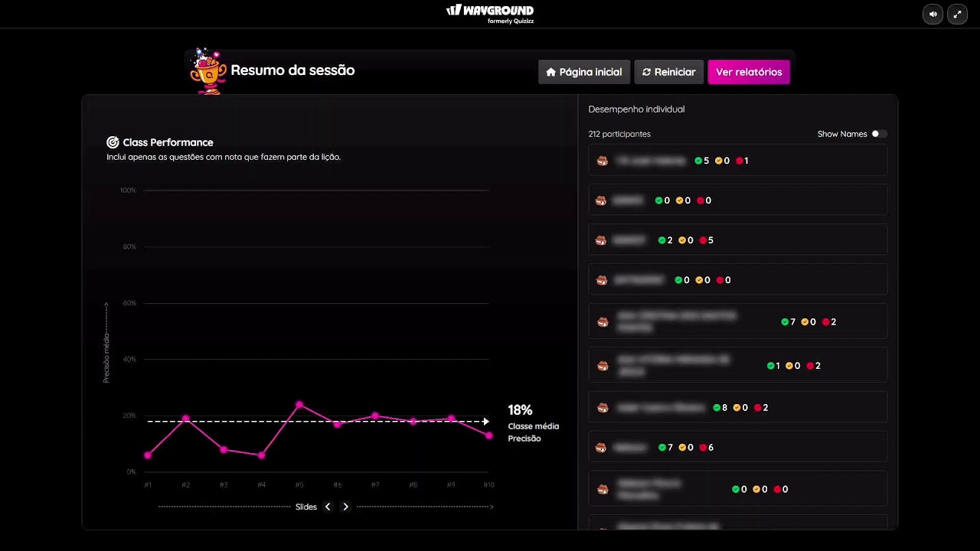Viewport: 980px width, 551px height.
Task: Click the trophy mascot beside Resumo da sessão
Action: pyautogui.click(x=207, y=71)
